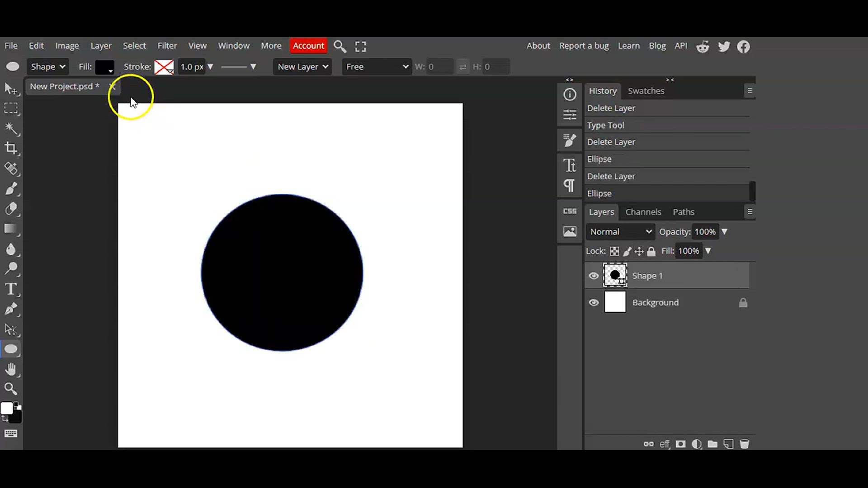Open the stroke line style dropdown
Image resolution: width=868 pixels, height=488 pixels.
pos(239,67)
